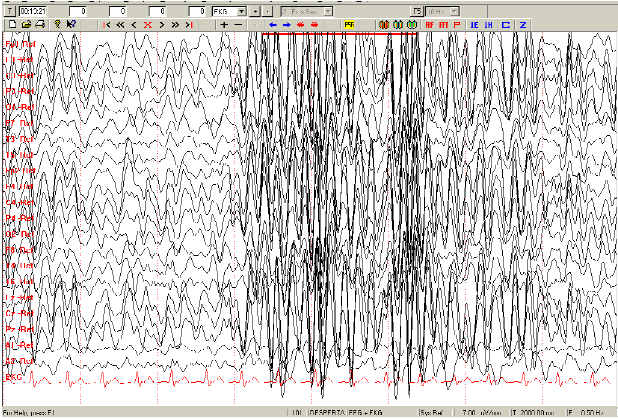Click the A1-Ref channel label
The height and width of the screenshot is (419, 618).
pos(19,345)
